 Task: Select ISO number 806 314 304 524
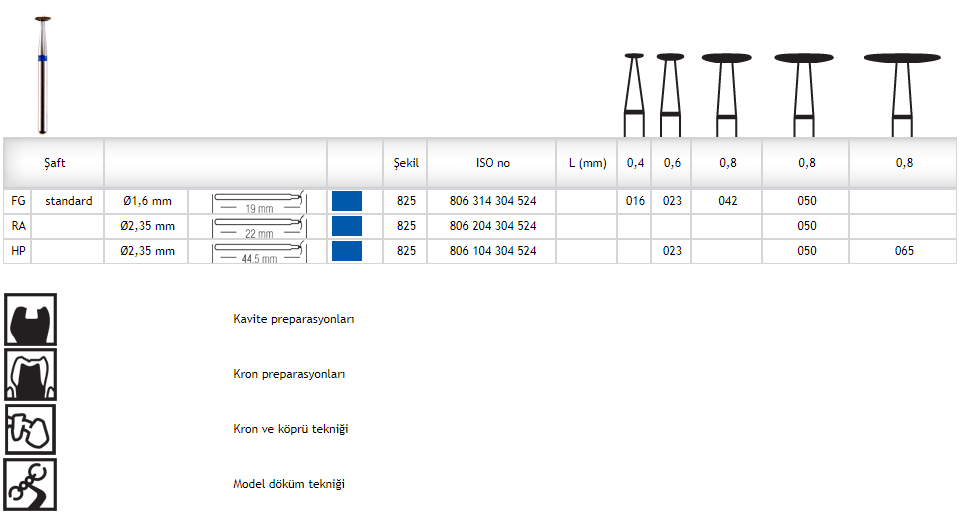point(493,201)
